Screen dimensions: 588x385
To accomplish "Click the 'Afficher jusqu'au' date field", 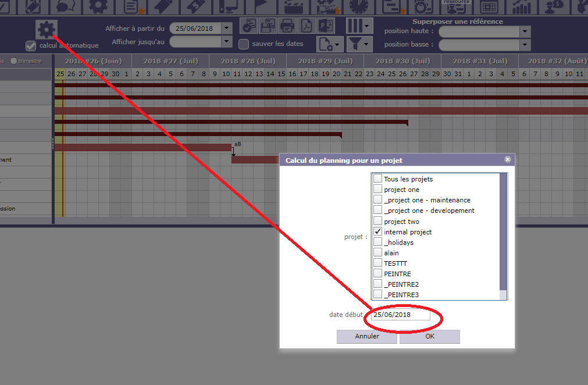I will pyautogui.click(x=195, y=41).
